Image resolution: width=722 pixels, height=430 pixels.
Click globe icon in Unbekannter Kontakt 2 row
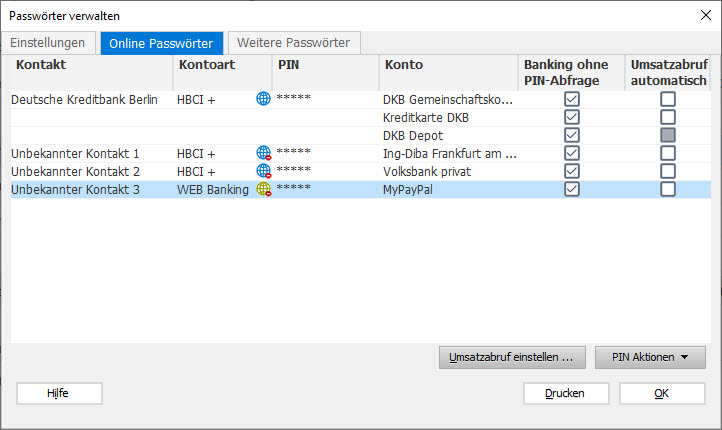pyautogui.click(x=264, y=171)
